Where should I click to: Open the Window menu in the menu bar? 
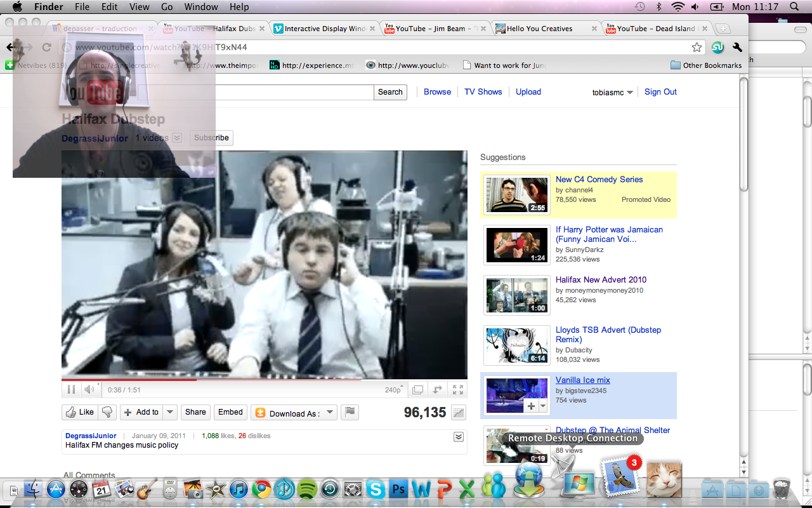point(200,7)
